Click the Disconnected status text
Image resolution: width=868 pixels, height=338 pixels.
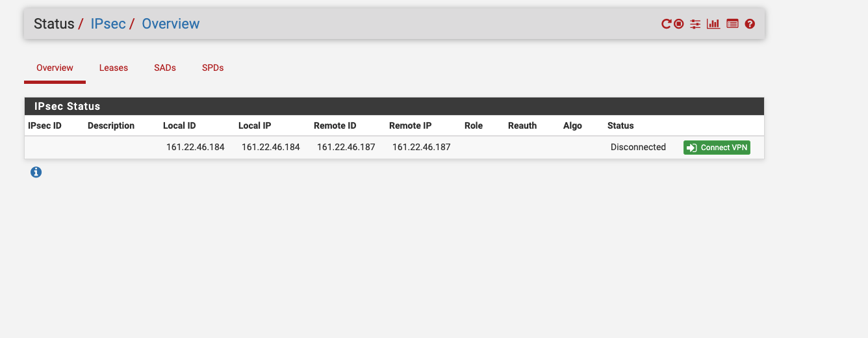(x=638, y=147)
